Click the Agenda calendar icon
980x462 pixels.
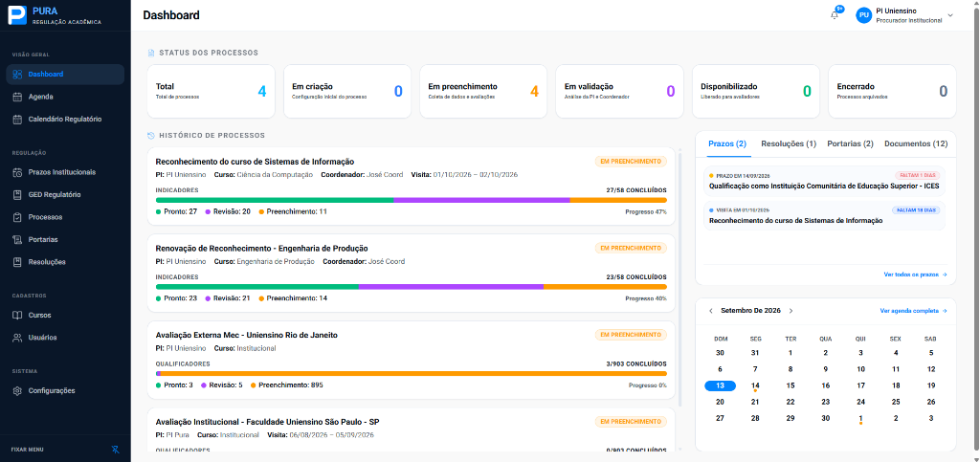(x=17, y=97)
